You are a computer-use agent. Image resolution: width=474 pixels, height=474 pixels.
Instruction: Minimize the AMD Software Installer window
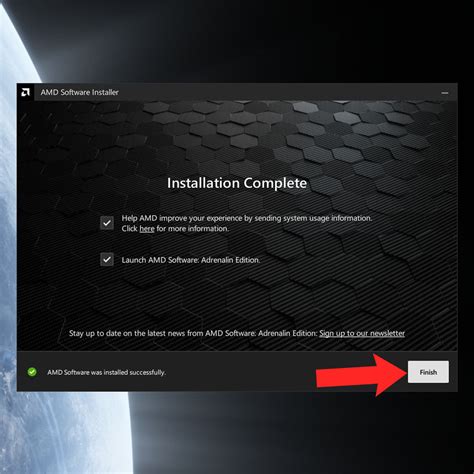(x=445, y=93)
